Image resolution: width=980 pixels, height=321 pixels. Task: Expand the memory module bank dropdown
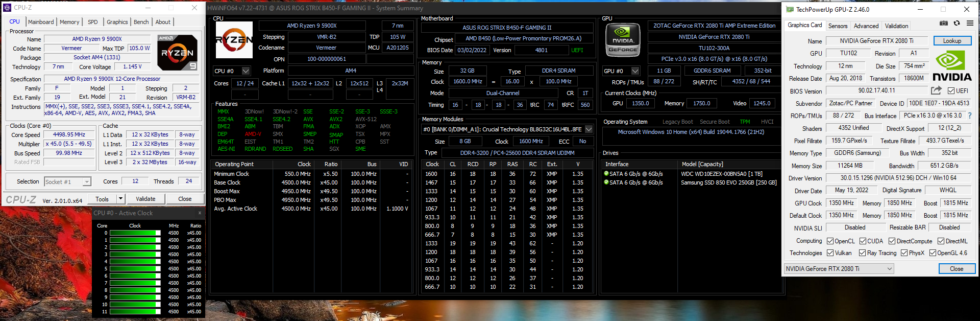coord(589,129)
